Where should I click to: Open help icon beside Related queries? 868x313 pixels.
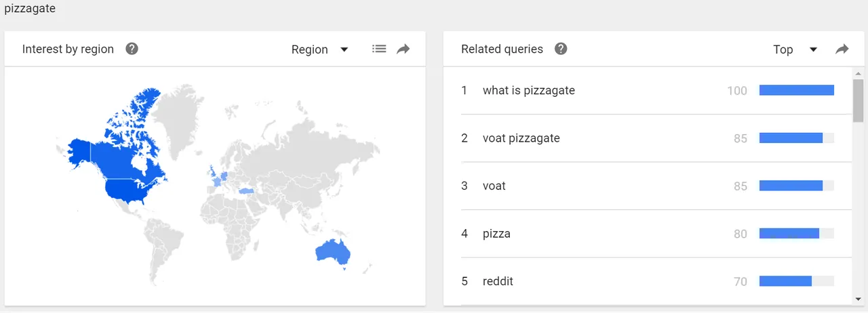561,49
